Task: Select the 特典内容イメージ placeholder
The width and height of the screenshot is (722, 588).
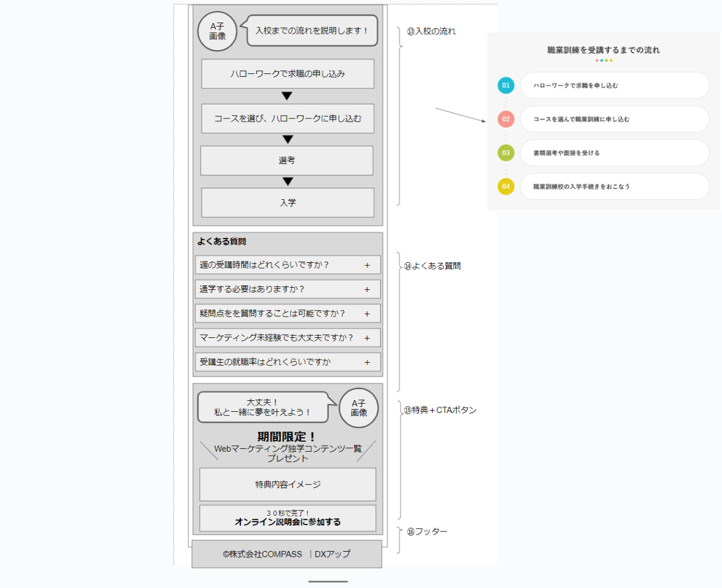Action: 288,485
